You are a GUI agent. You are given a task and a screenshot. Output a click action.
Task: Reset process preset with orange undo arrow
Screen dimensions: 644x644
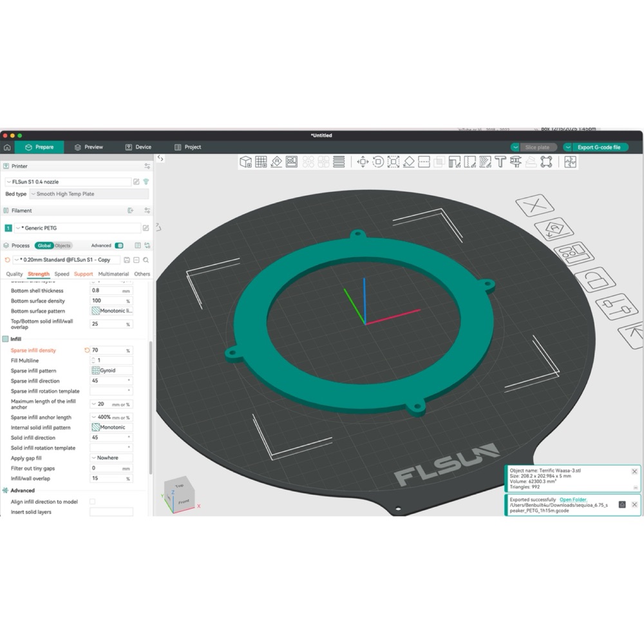click(x=7, y=260)
